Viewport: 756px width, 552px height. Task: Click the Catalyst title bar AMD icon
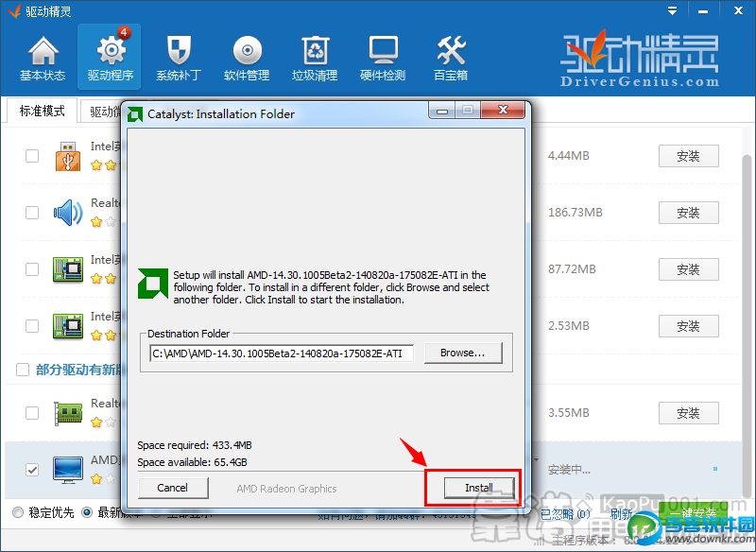(135, 114)
